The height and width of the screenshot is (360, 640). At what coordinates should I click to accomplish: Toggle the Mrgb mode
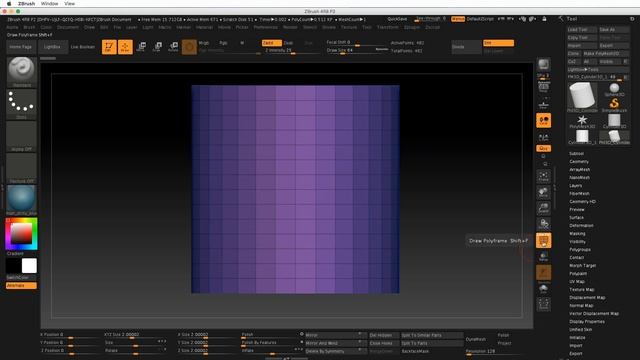pos(204,43)
